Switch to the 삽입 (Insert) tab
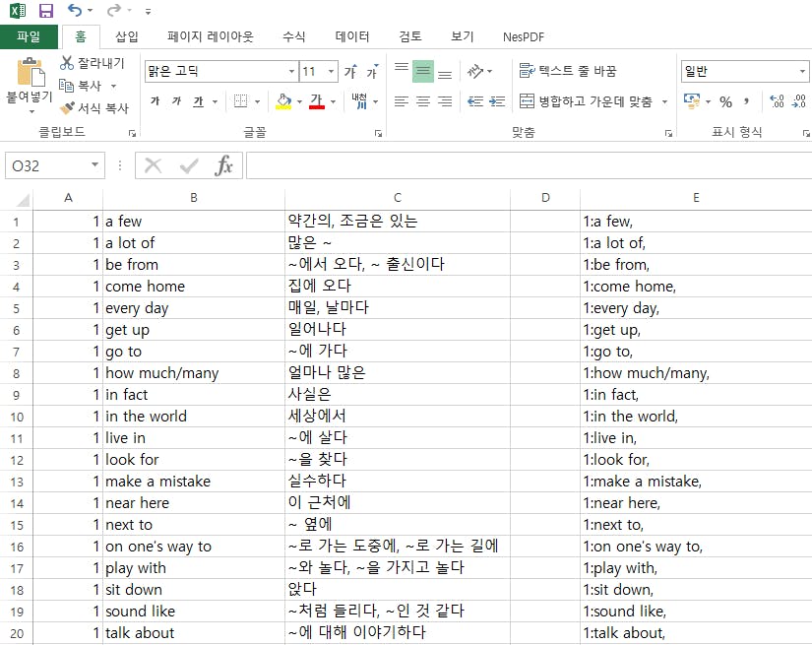This screenshot has height=645, width=812. [x=126, y=36]
